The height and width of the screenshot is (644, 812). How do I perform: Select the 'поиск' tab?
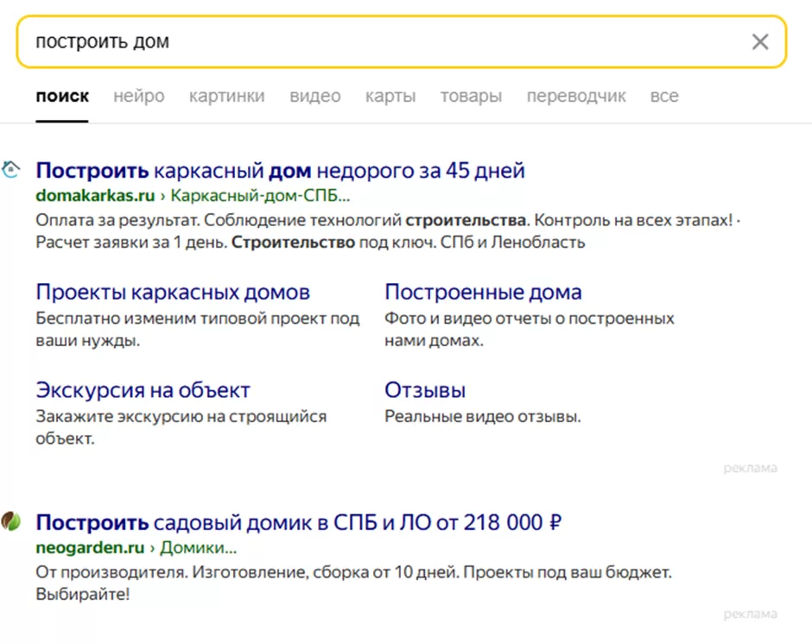coord(61,96)
